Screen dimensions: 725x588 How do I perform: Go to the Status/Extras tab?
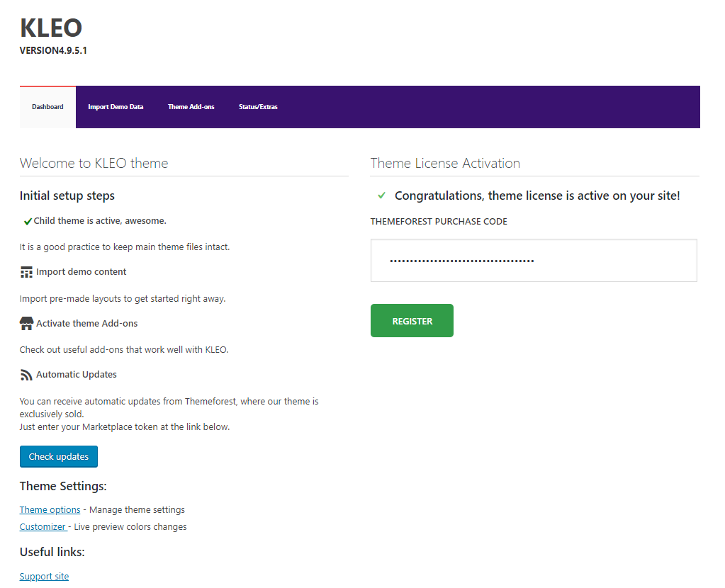(x=258, y=107)
